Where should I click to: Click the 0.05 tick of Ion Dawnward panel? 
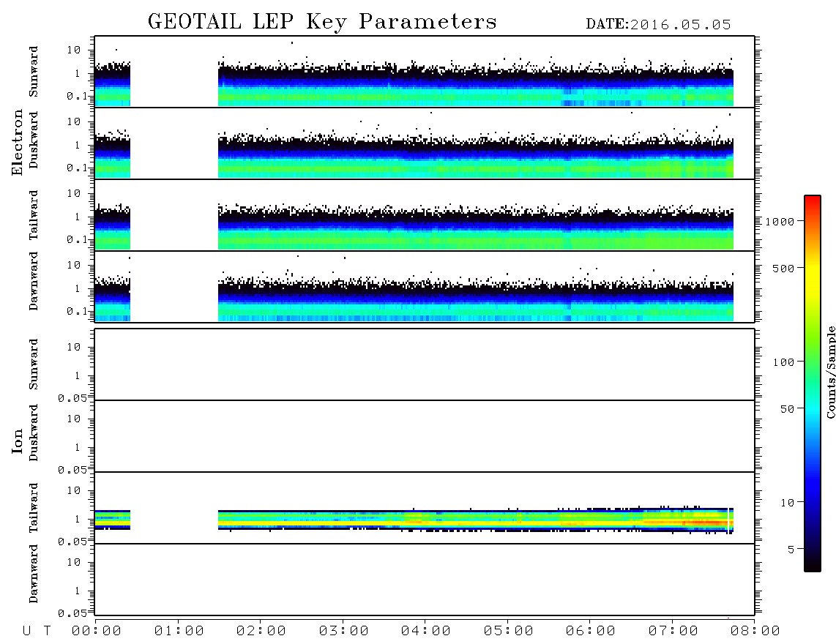pos(72,613)
